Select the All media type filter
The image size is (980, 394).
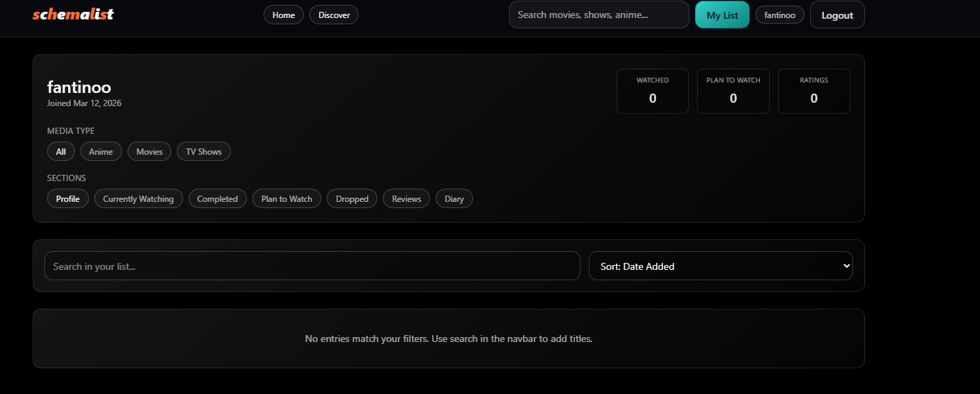tap(61, 151)
